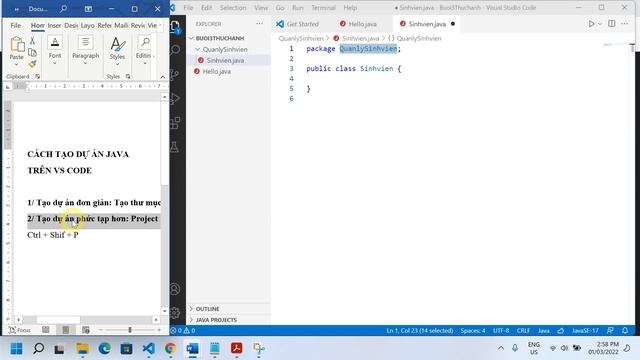Image resolution: width=640 pixels, height=360 pixels.
Task: Click the Word title bar search icon
Action: pos(63,8)
